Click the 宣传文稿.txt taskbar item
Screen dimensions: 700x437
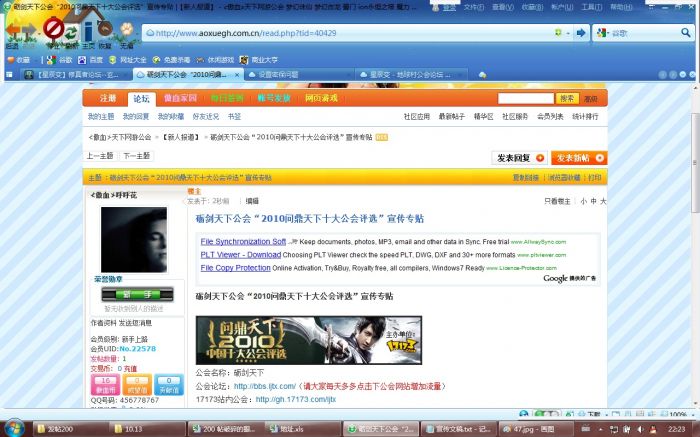(462, 427)
